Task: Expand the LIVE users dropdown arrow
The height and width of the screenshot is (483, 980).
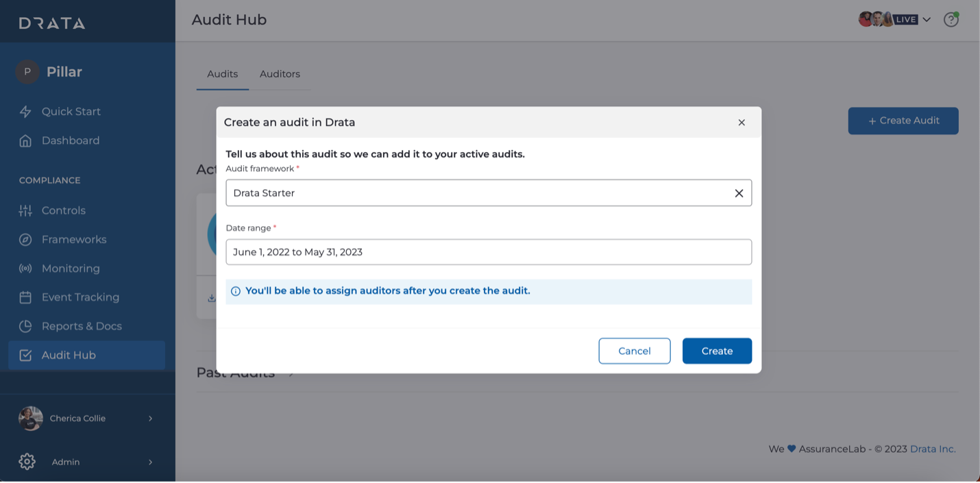Action: click(x=927, y=20)
